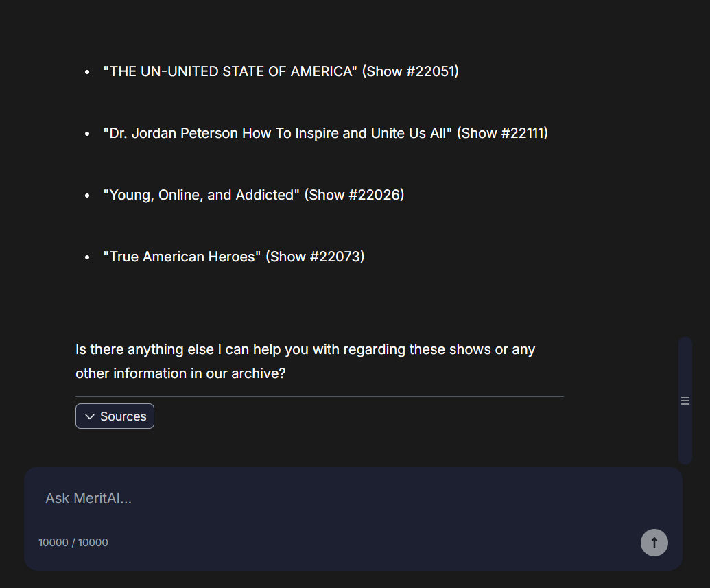Click the bullet before UN-UNITED STATE entry
710x588 pixels.
87,71
